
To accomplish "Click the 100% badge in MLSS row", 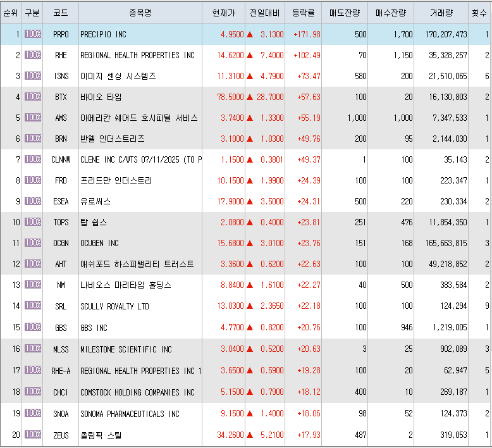I will pos(33,349).
